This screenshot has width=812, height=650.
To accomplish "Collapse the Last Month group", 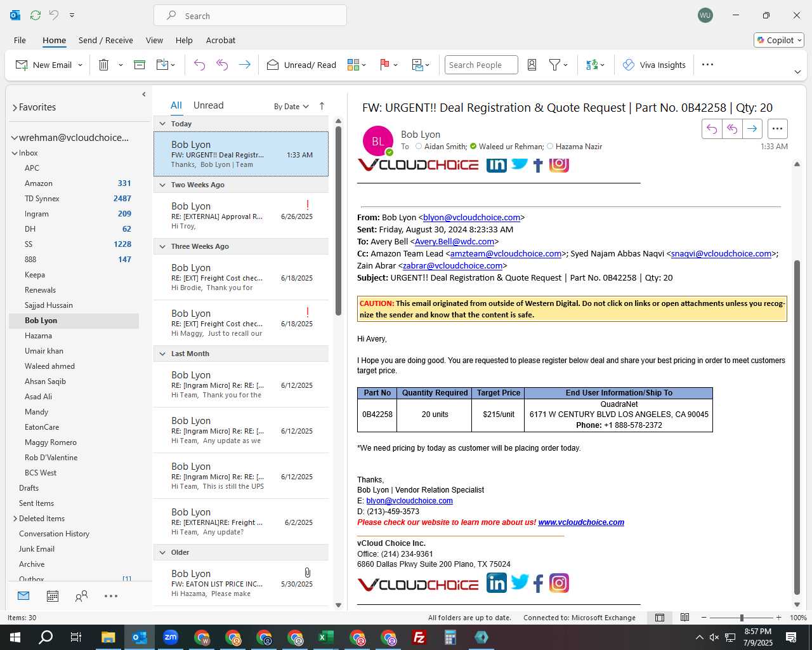I will point(162,354).
